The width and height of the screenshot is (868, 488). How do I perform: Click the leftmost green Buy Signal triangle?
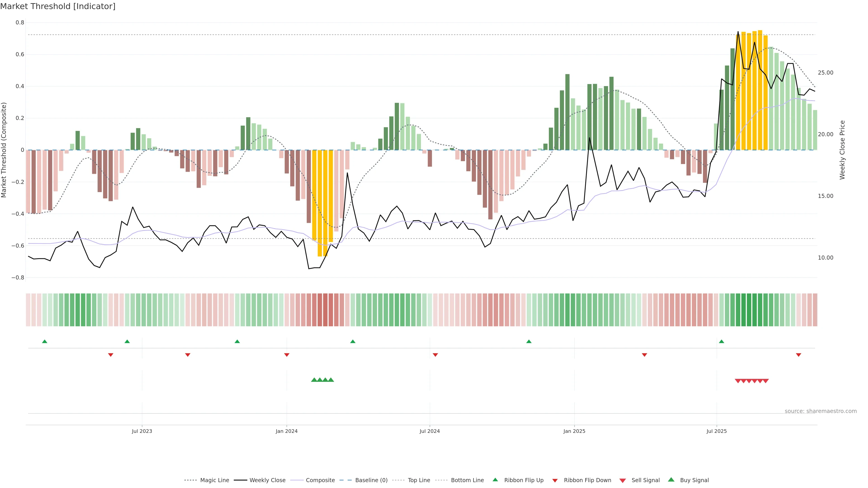tap(314, 380)
